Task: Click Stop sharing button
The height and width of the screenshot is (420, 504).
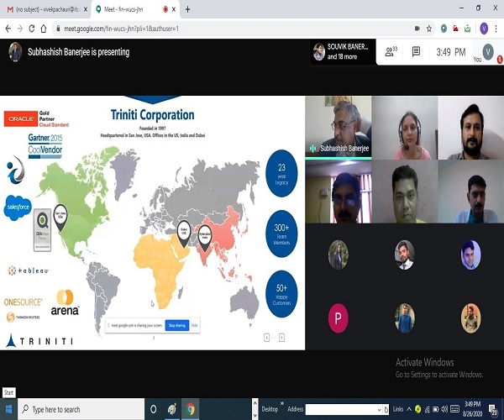Action: 176,325
